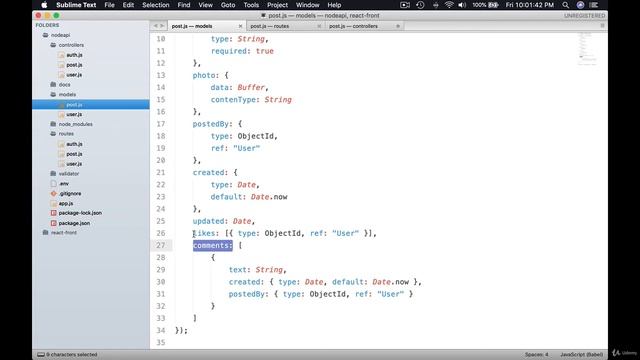
Task: Click the Wi-Fi menu bar icon
Action: tap(449, 5)
